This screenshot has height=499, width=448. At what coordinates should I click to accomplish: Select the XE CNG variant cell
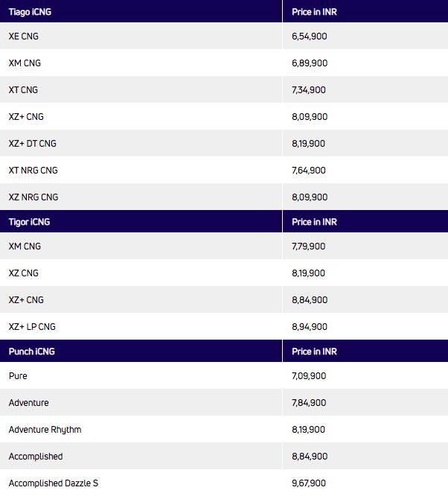[25, 36]
